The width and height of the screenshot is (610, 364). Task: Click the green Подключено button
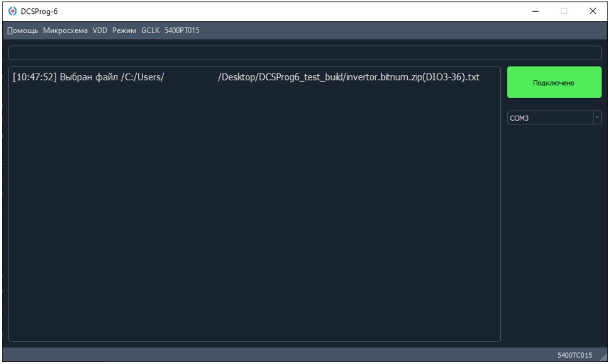coord(554,82)
